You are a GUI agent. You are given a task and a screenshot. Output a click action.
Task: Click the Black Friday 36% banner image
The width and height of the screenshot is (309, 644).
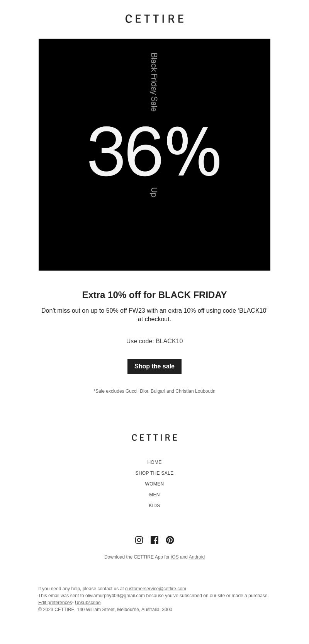tap(154, 155)
